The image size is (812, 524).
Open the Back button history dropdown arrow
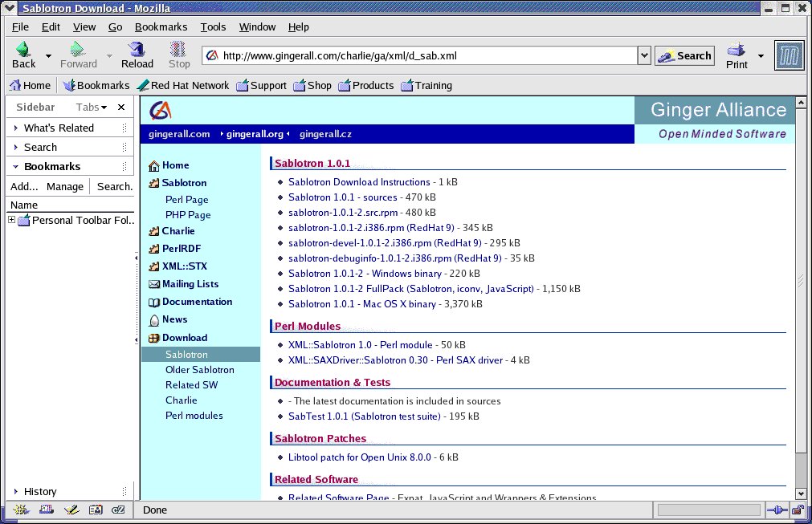(x=48, y=55)
